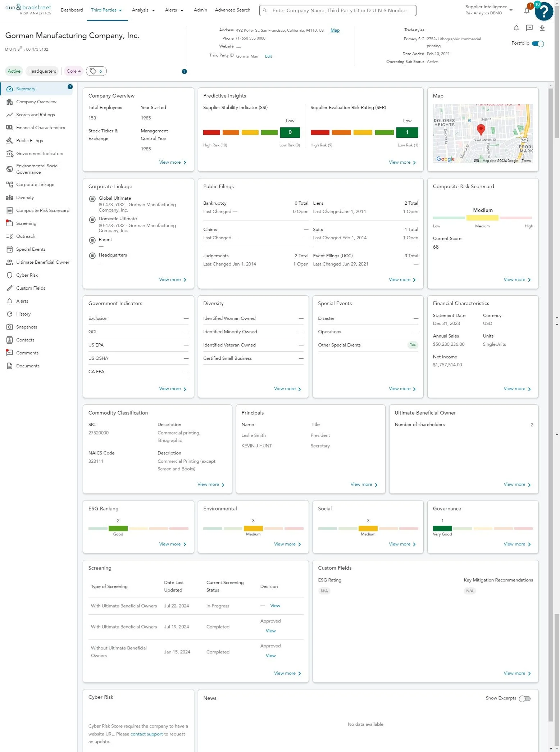Open Advanced Search in top navigation
The image size is (560, 752).
coord(232,10)
